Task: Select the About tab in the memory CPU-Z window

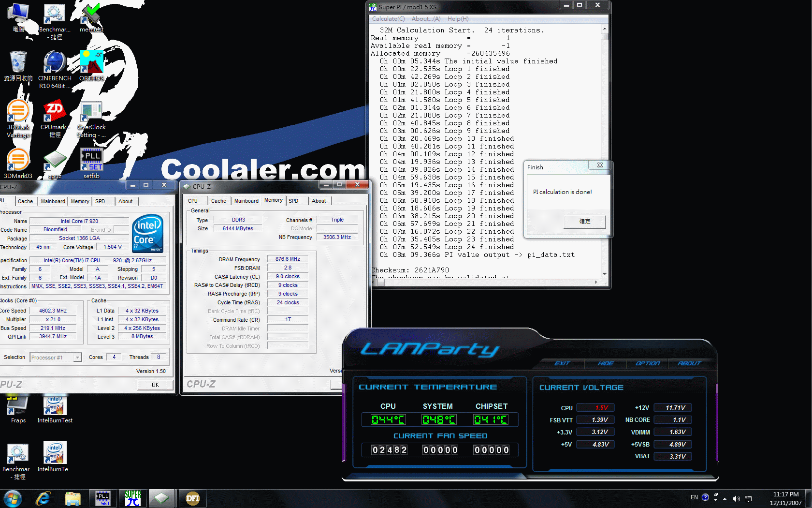Action: 319,201
